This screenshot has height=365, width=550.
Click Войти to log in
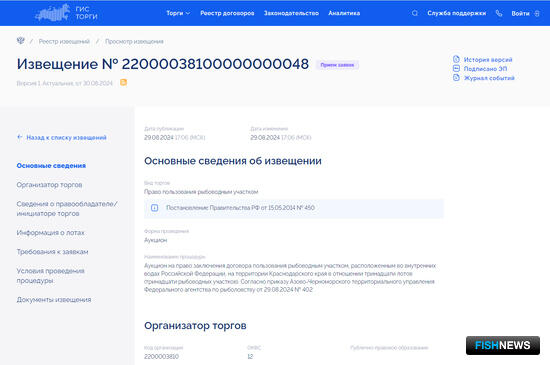coord(520,13)
